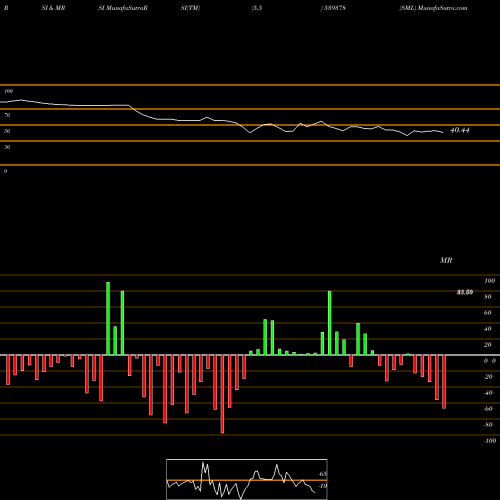Click the -65 label in the mini chart

pos(322,474)
